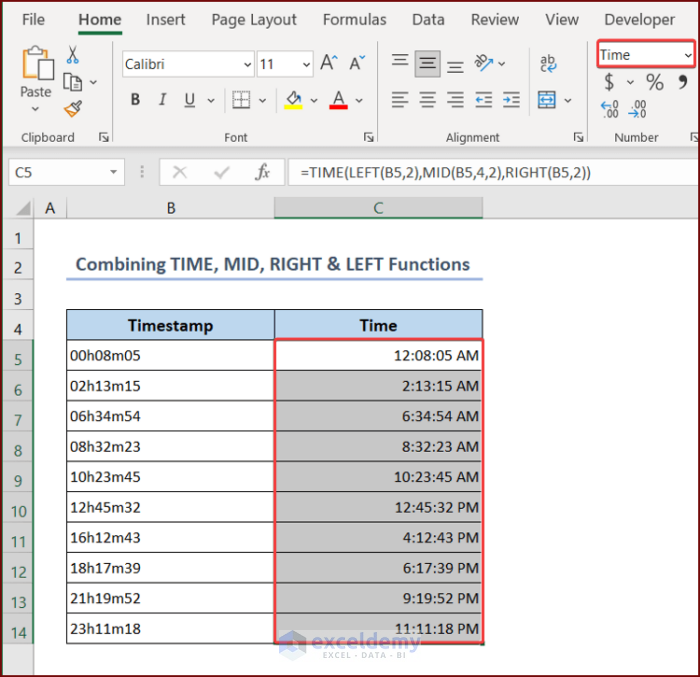700x677 pixels.
Task: Open the Calibri font name dropdown
Action: tap(247, 64)
